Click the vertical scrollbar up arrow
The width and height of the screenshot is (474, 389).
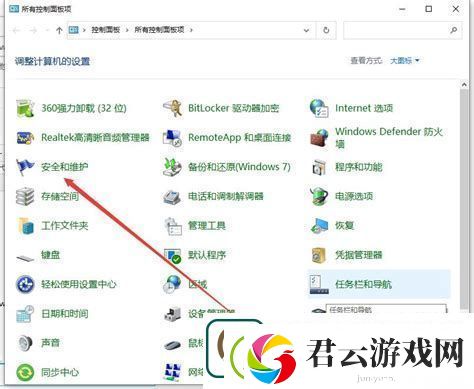[x=464, y=85]
